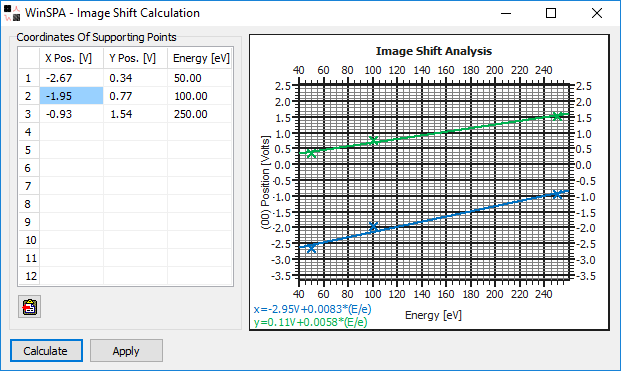Select row header number 5
621x371 pixels.
(29, 150)
